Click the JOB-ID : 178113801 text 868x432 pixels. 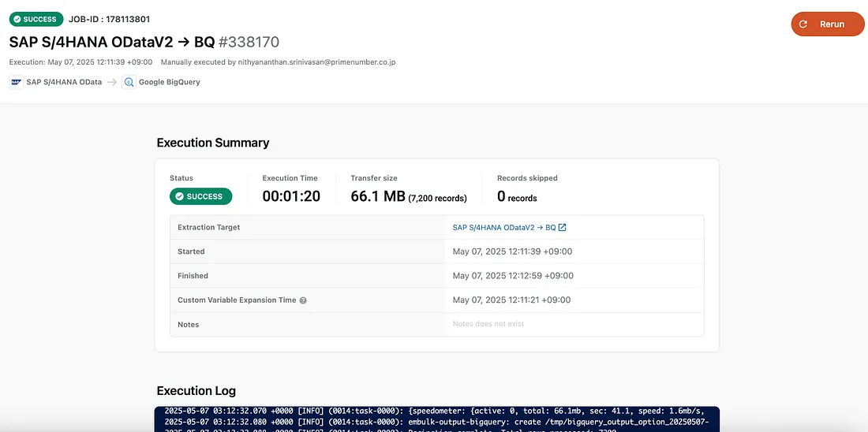coord(110,20)
